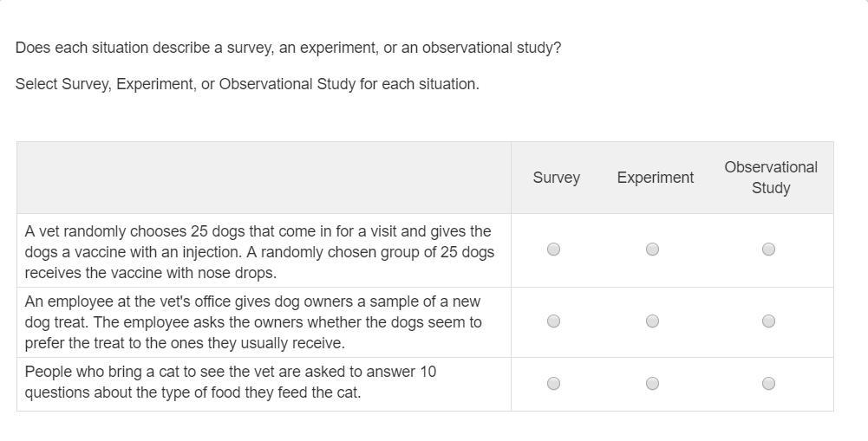Click the question text 'Does each situation describe'
868x441 pixels.
288,48
